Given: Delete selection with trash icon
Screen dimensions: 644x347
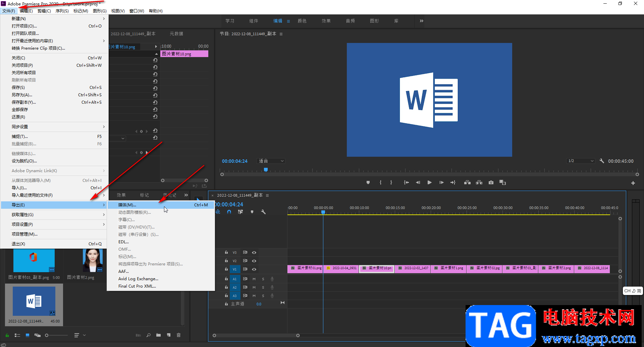Looking at the screenshot, I should (x=178, y=335).
